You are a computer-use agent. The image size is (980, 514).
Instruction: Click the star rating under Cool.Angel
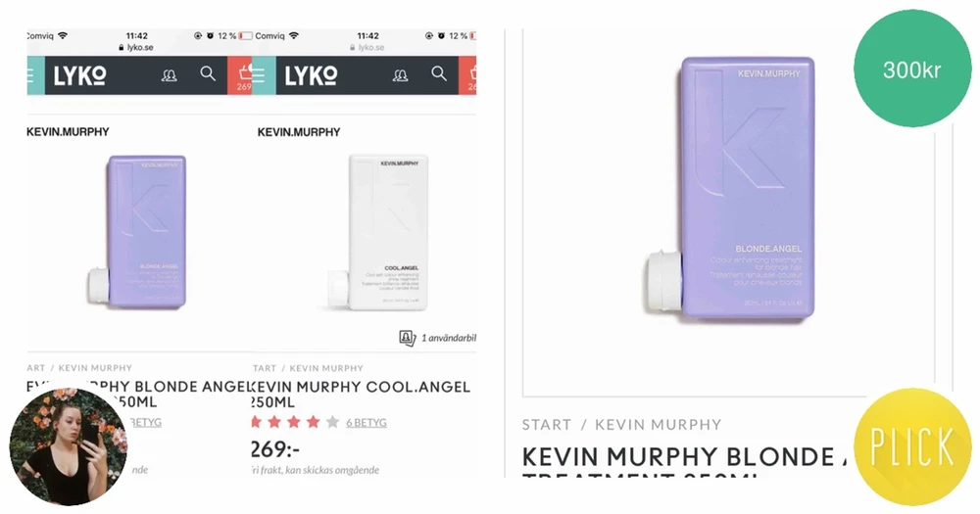(295, 422)
